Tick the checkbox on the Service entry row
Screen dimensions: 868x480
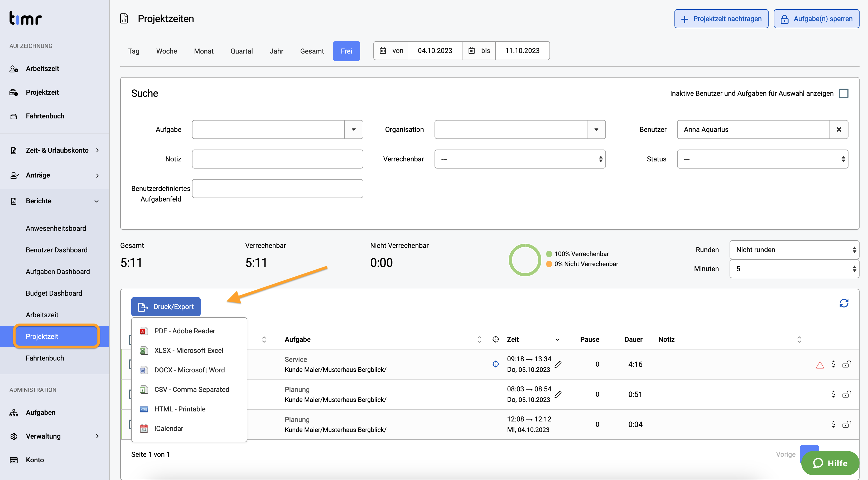[x=130, y=364]
